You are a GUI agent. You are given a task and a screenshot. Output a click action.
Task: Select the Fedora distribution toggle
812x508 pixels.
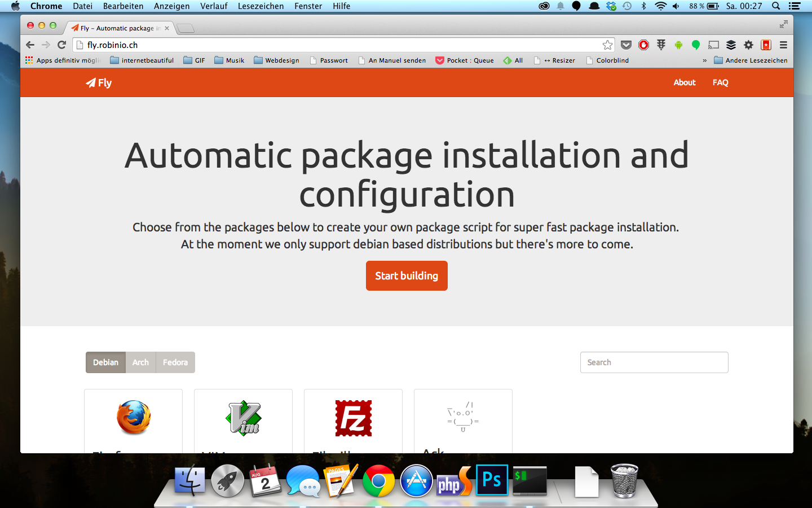175,362
